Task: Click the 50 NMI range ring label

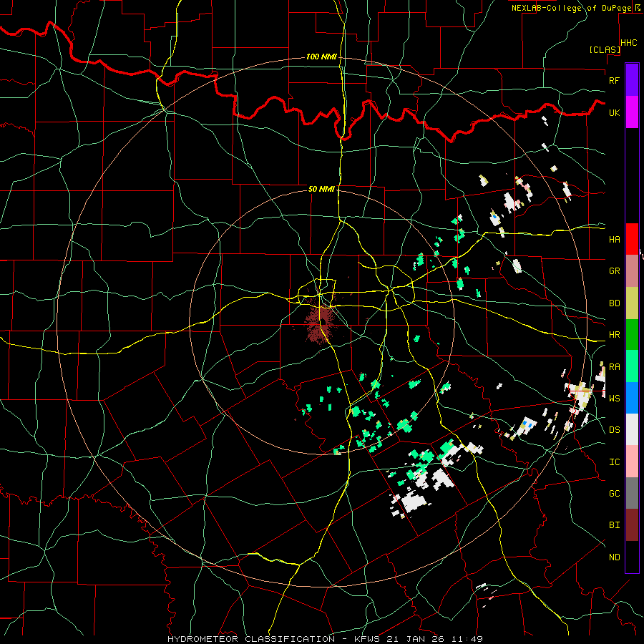Action: click(x=321, y=189)
